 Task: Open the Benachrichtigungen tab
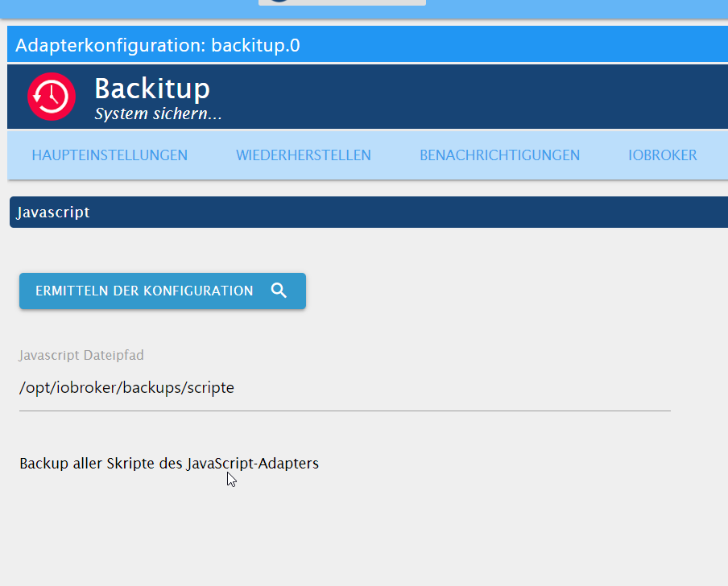pos(499,155)
